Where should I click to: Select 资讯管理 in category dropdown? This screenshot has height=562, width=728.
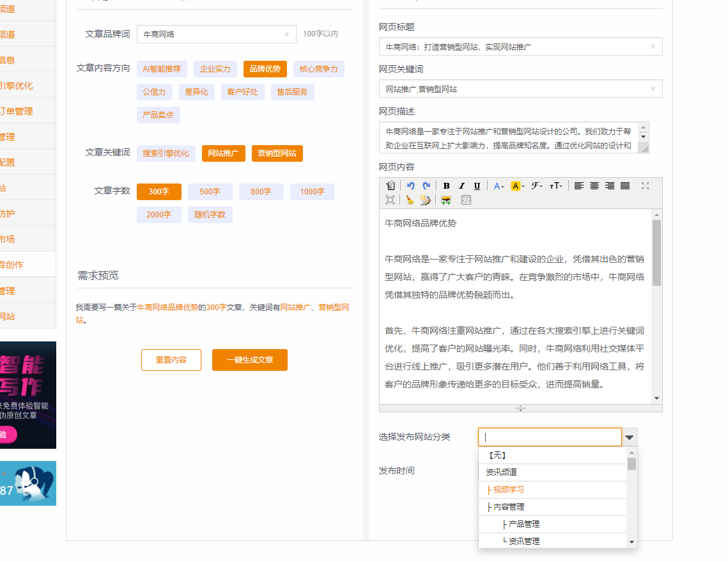pos(552,541)
